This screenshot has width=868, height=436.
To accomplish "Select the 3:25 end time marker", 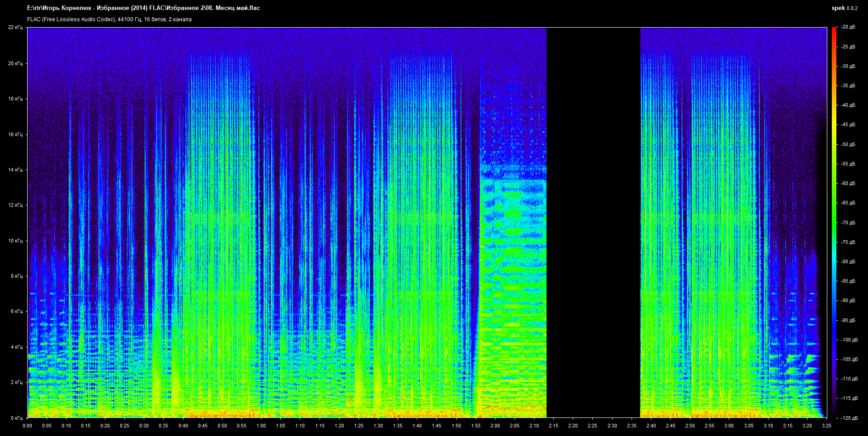I will tap(826, 426).
